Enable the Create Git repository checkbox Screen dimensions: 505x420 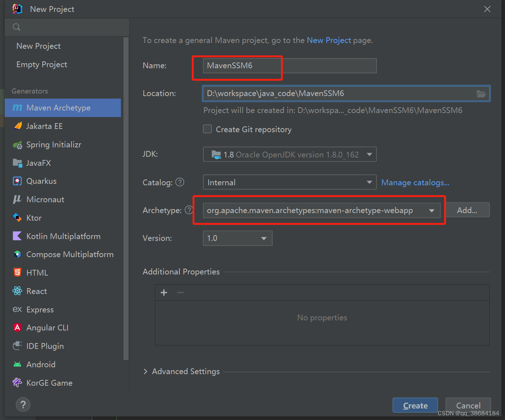click(208, 129)
